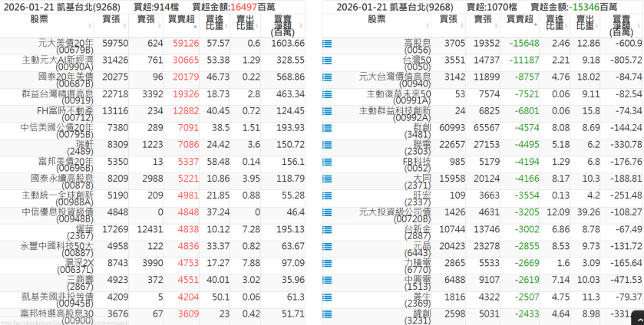Click the list icon for 群創 (3481)

pyautogui.click(x=327, y=127)
